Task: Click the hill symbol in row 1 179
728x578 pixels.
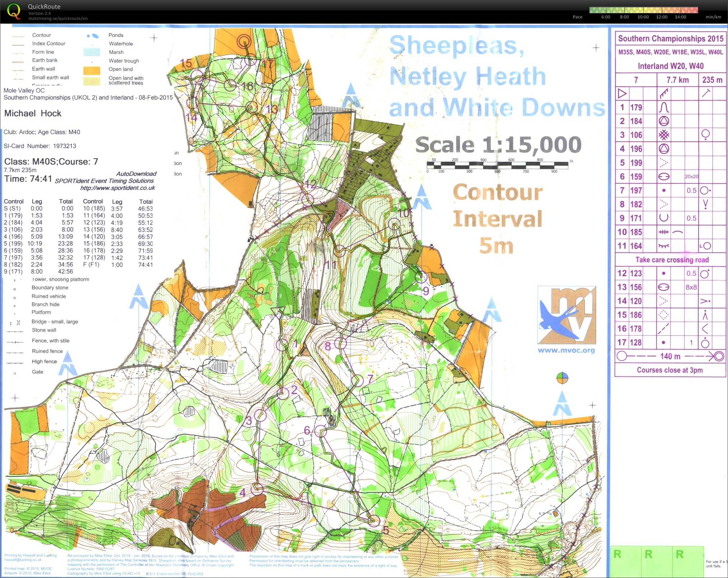Action: [x=664, y=107]
